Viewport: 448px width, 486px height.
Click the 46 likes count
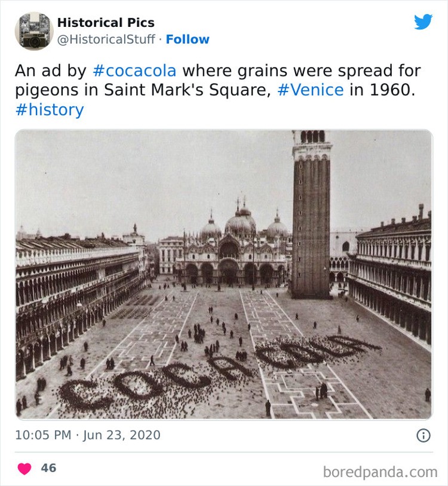tap(48, 468)
